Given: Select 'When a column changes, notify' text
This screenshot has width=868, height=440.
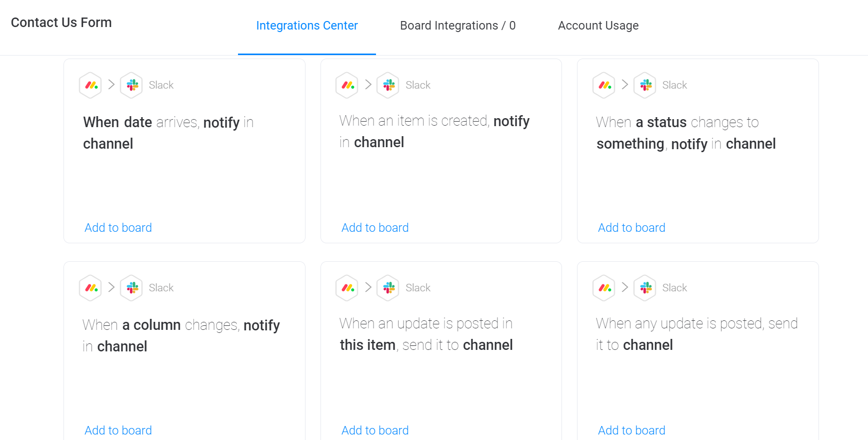Looking at the screenshot, I should pyautogui.click(x=181, y=325).
